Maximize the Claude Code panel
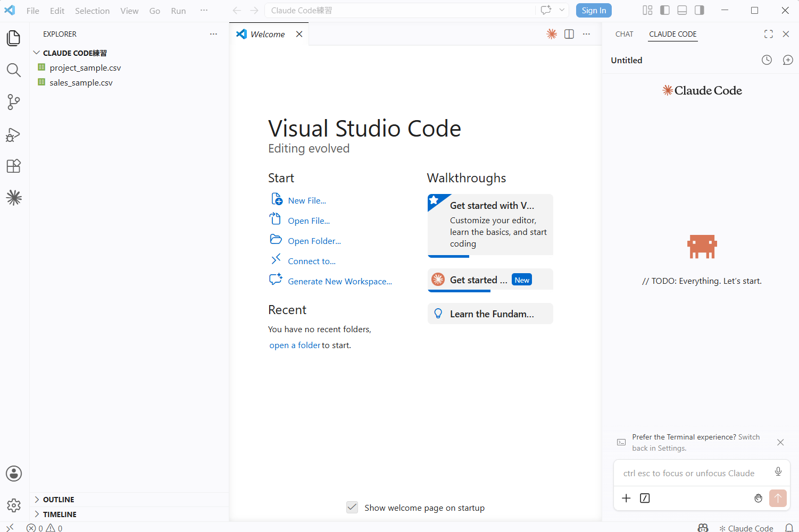The image size is (799, 532). coord(769,34)
